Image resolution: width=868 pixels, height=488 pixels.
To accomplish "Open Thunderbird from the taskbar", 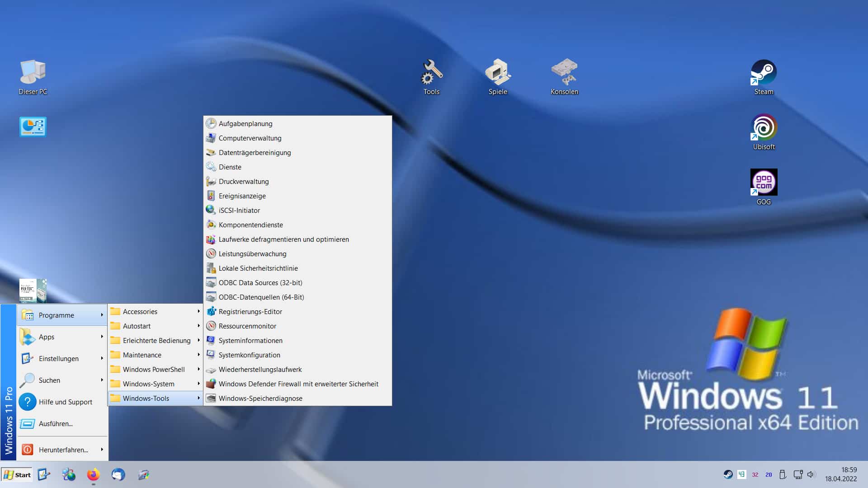I will click(118, 474).
